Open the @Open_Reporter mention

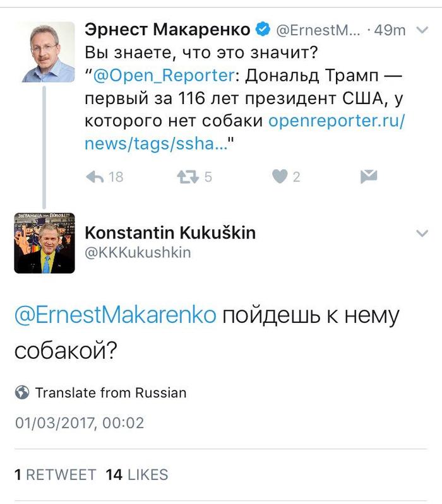click(163, 76)
